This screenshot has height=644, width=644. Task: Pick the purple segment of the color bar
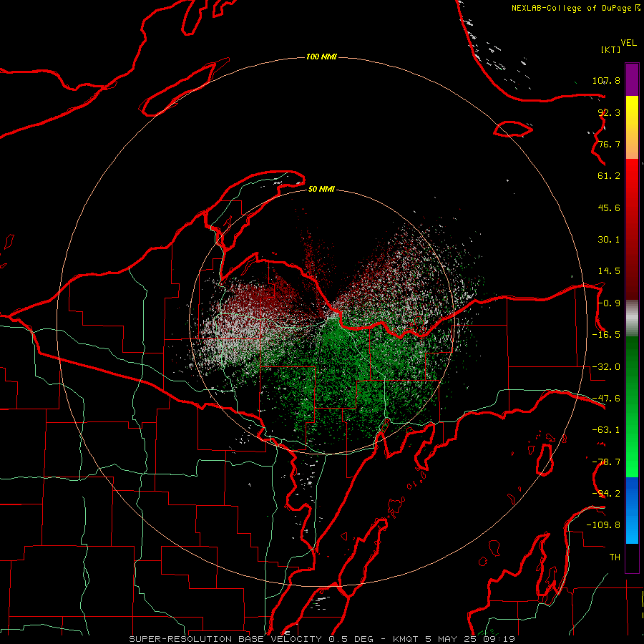pyautogui.click(x=632, y=79)
